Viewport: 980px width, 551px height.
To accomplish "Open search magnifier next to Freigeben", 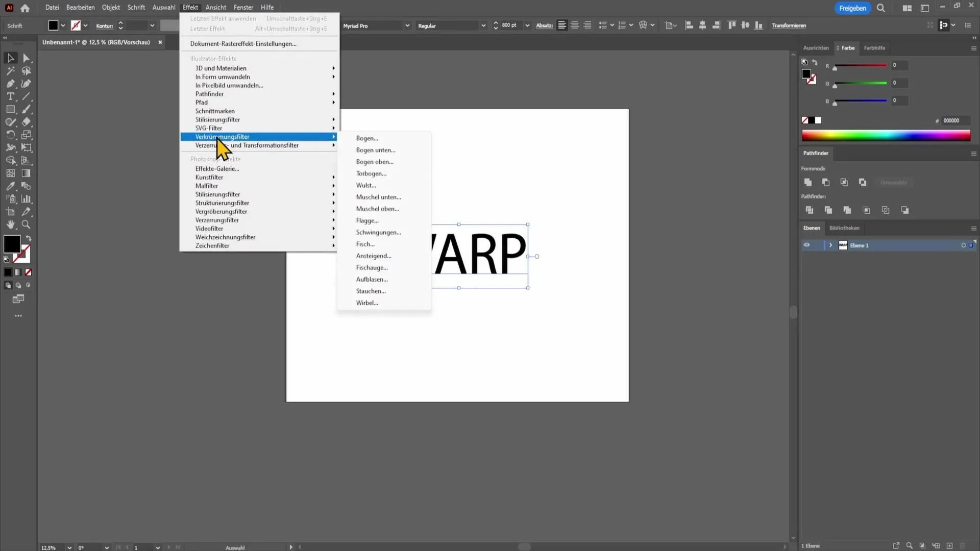I will click(881, 8).
